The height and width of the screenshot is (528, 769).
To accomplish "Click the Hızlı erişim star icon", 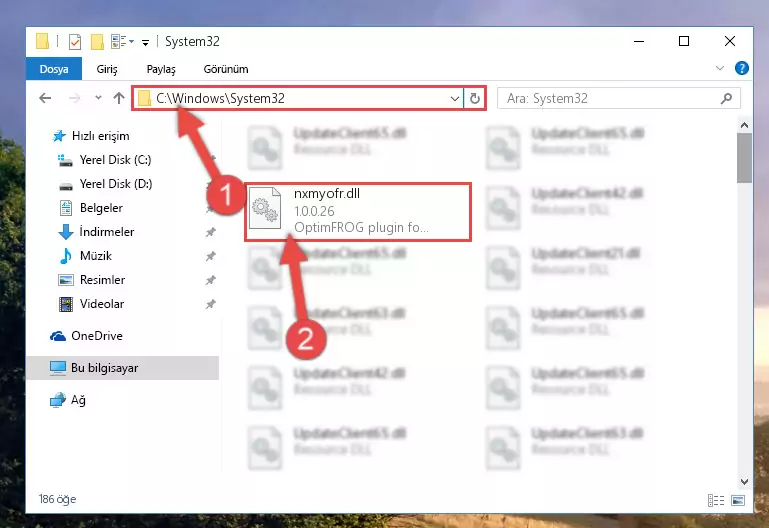I will tap(59, 136).
